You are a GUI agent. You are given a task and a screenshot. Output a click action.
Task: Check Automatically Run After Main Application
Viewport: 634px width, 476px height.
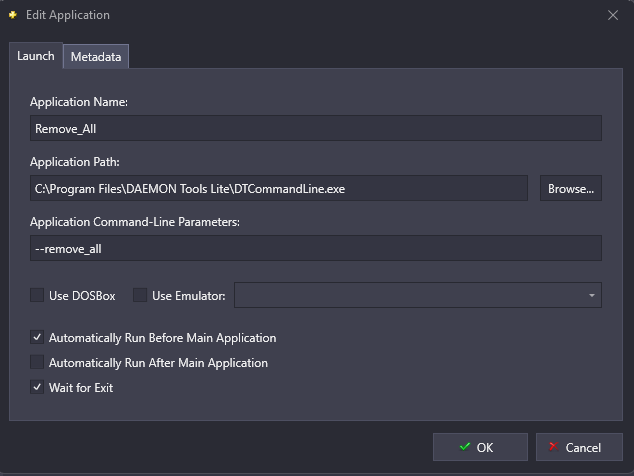(37, 362)
